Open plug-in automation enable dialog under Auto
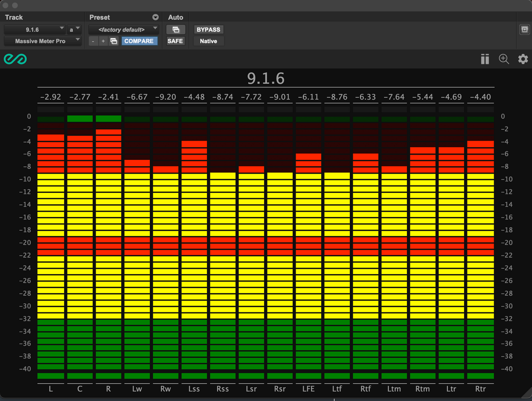The height and width of the screenshot is (401, 532). coord(175,30)
